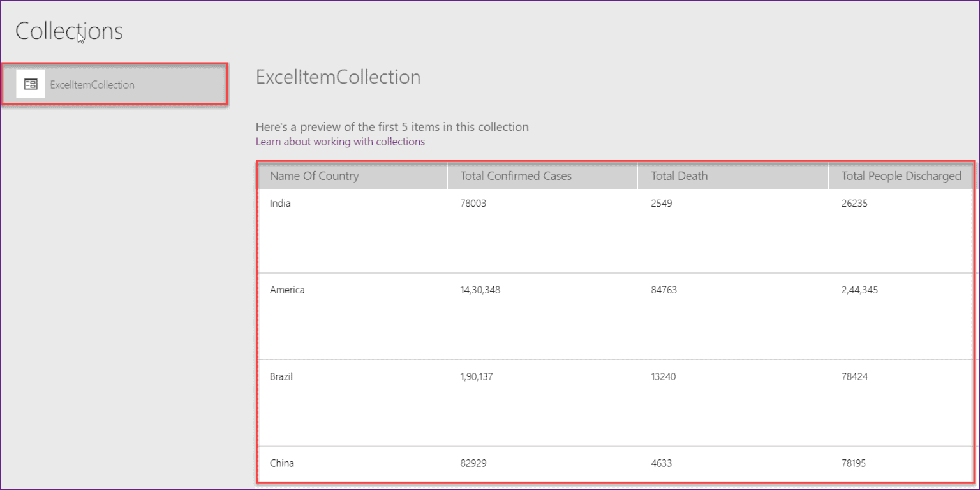Click Brazil's total death value 13240
Image resolution: width=980 pixels, height=490 pixels.
664,377
